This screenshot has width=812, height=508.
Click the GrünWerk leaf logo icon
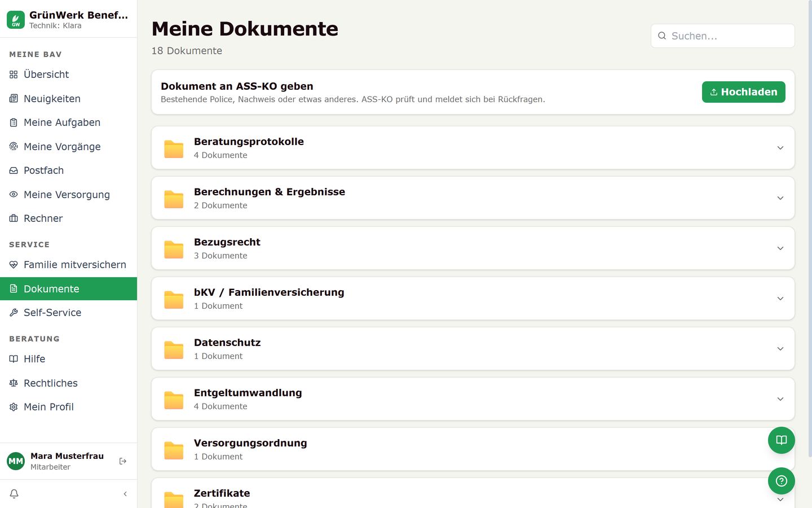tap(16, 20)
